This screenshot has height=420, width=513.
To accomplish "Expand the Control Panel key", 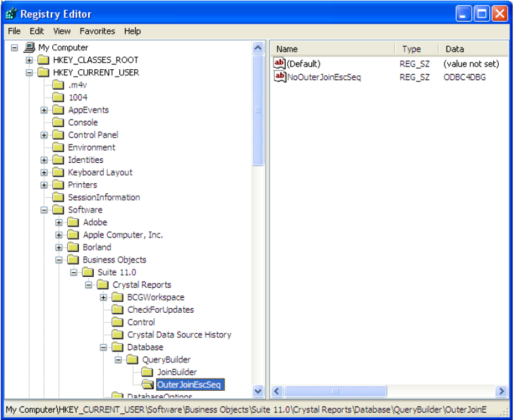I will (44, 135).
